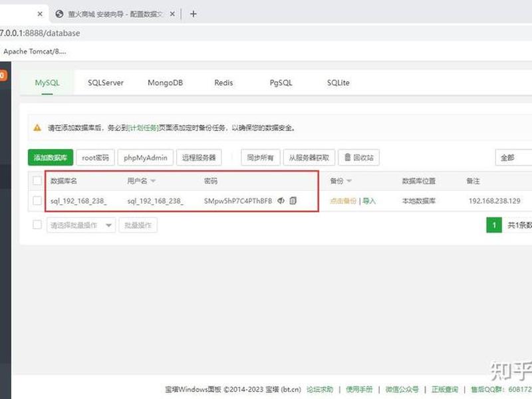Click the 备注 column header
This screenshot has width=532, height=399.
click(473, 181)
